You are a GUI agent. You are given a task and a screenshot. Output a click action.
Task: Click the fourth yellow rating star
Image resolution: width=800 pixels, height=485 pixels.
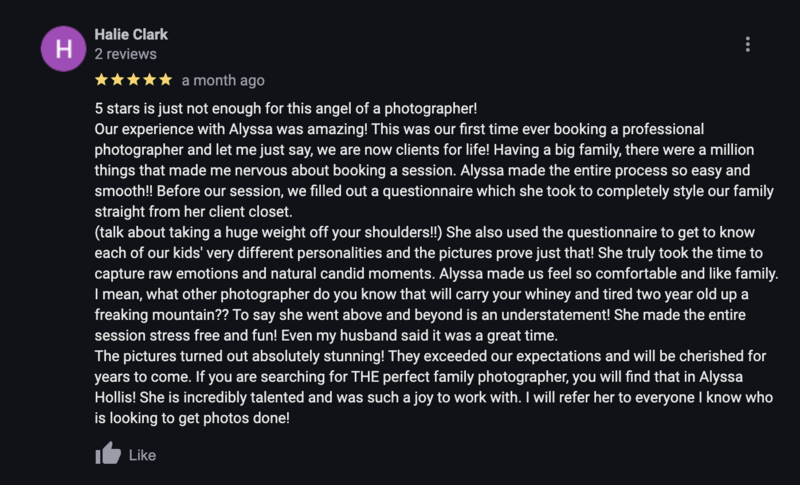coord(149,80)
